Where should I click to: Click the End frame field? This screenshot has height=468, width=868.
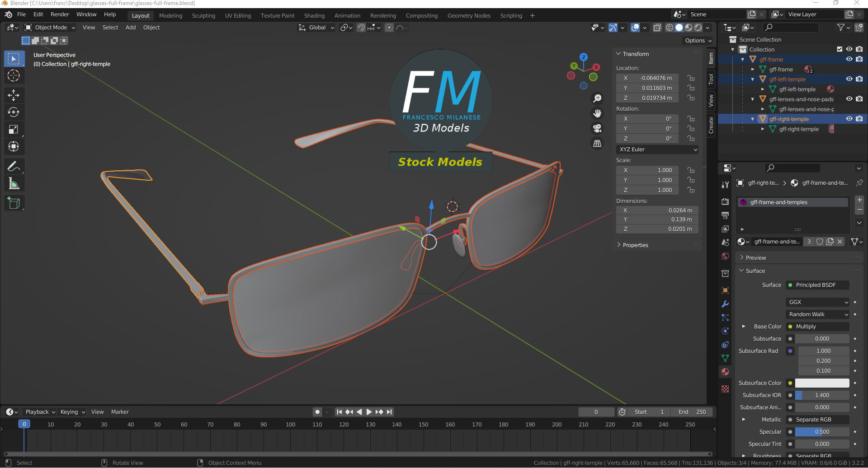pyautogui.click(x=692, y=412)
